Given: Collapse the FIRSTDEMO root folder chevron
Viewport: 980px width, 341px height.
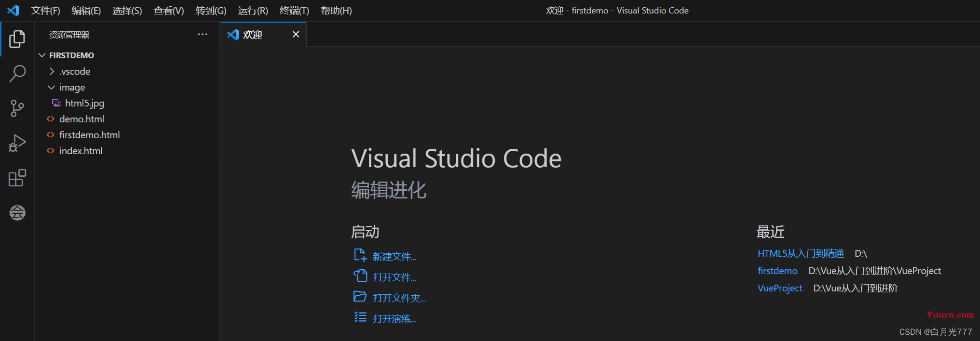Looking at the screenshot, I should point(42,55).
